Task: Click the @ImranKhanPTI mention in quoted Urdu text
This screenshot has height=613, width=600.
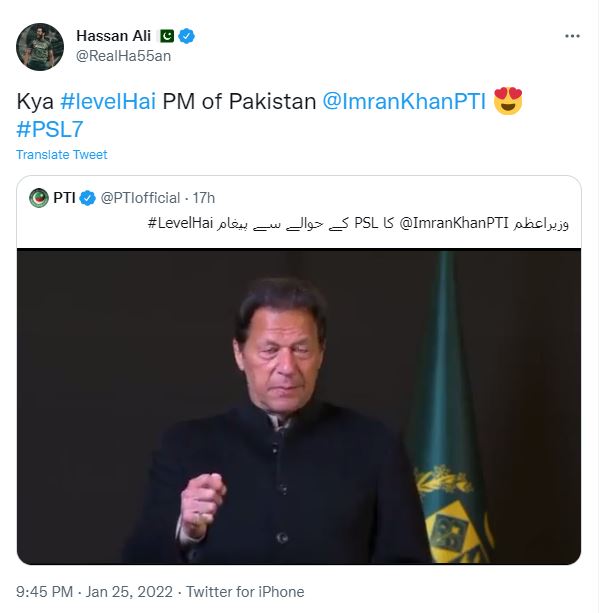Action: (x=454, y=223)
